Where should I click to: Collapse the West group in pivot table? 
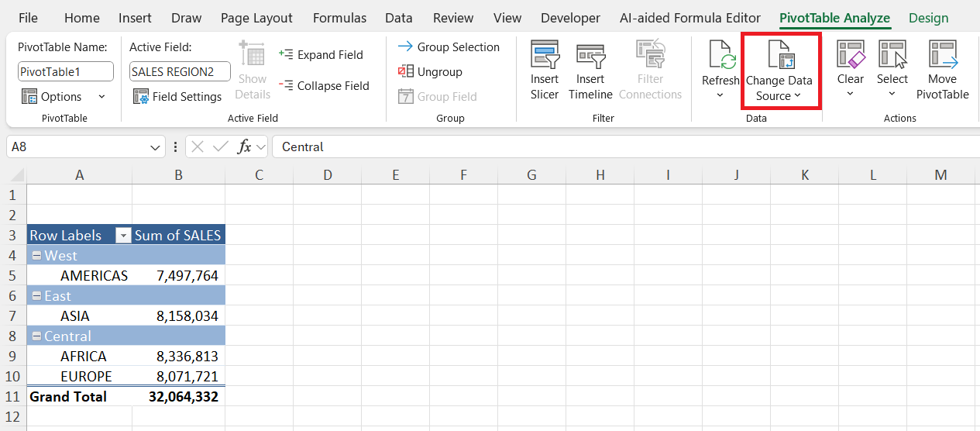click(36, 256)
